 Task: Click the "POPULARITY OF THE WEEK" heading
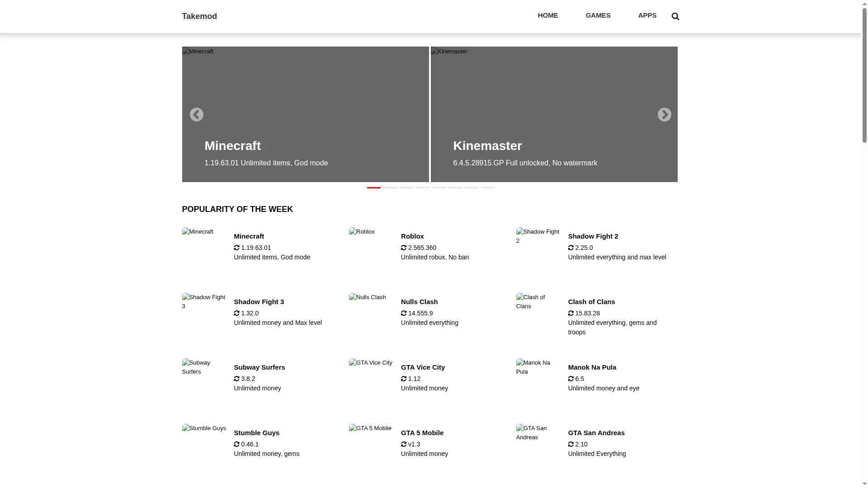[237, 209]
